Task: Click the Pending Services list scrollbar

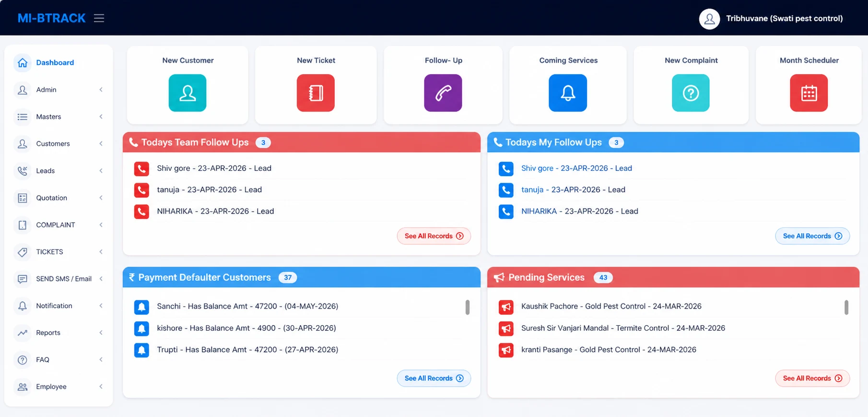Action: coord(846,307)
